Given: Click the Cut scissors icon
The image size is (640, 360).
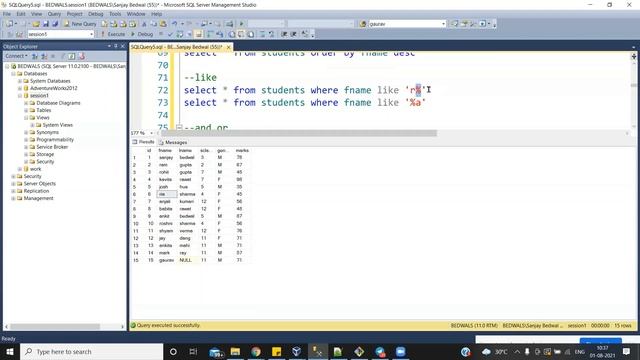Looking at the screenshot, I should (144, 24).
